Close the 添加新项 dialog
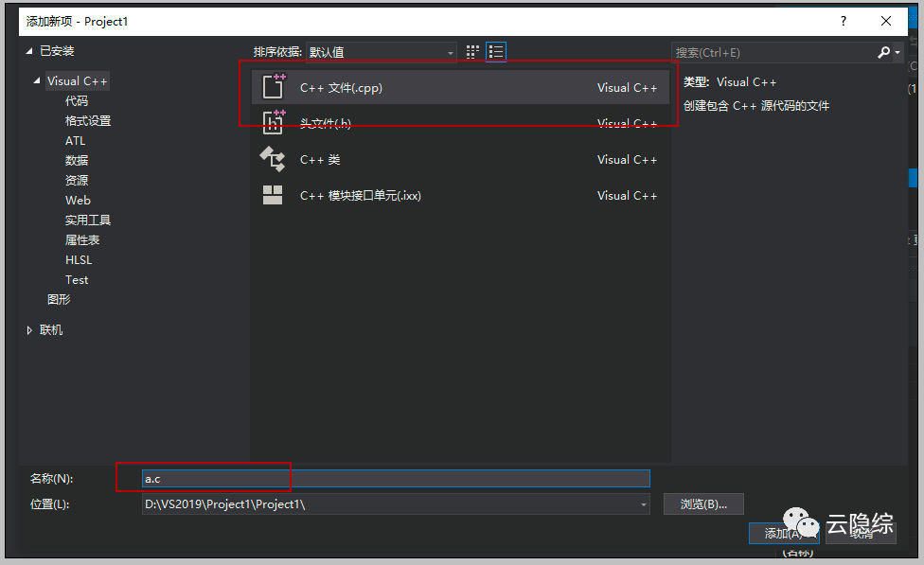The image size is (924, 565). coord(886,21)
